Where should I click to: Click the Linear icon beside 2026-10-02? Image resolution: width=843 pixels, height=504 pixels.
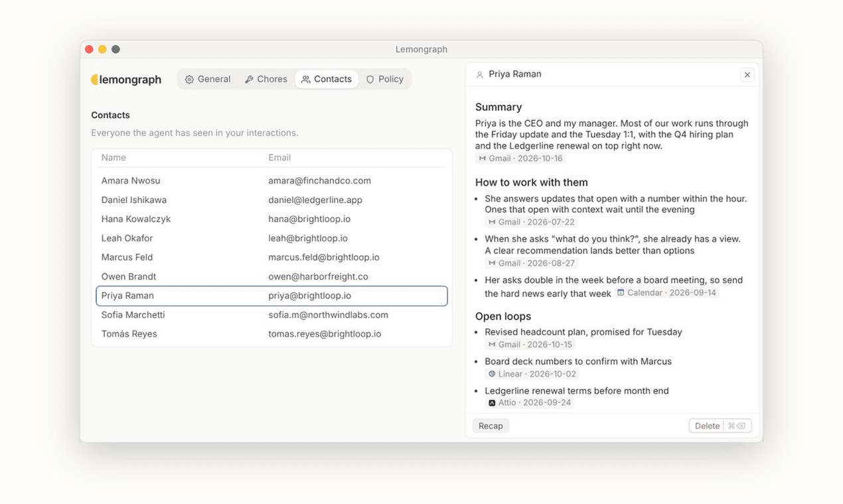click(492, 374)
